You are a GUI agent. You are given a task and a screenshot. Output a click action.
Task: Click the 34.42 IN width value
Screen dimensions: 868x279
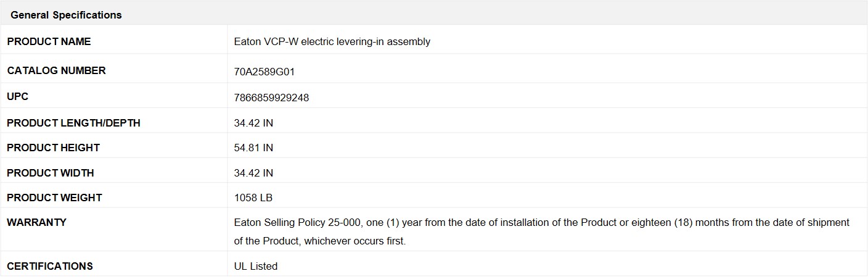(x=253, y=173)
